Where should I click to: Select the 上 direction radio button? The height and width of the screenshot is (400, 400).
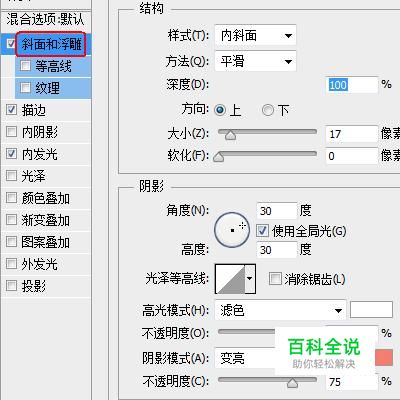tap(220, 110)
